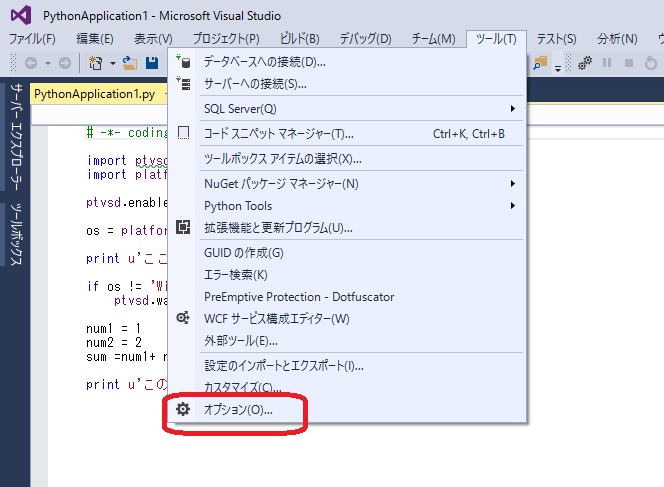The height and width of the screenshot is (487, 664).
Task: Click the gears process toolbar icon
Action: (x=585, y=63)
